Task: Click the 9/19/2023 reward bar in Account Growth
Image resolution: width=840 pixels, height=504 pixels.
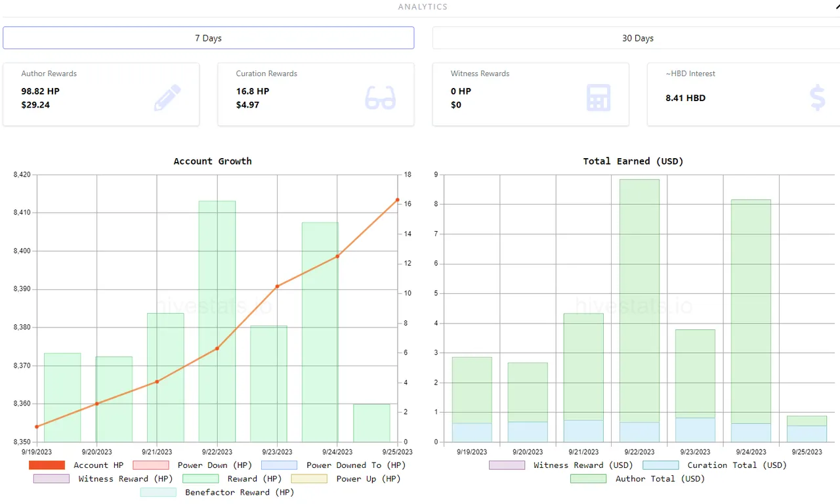Action: coord(62,398)
